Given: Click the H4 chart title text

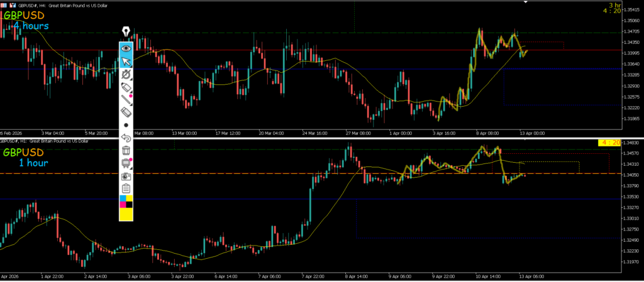Looking at the screenshot, I should click(63, 6).
